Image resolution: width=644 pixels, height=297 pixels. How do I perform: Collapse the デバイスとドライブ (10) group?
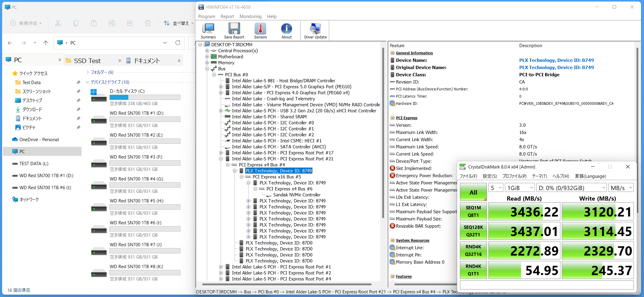pyautogui.click(x=88, y=82)
